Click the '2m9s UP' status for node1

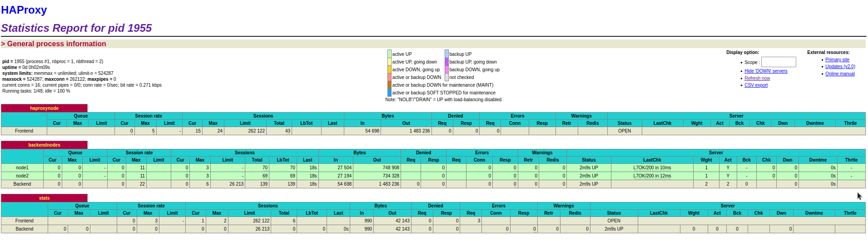click(x=589, y=167)
